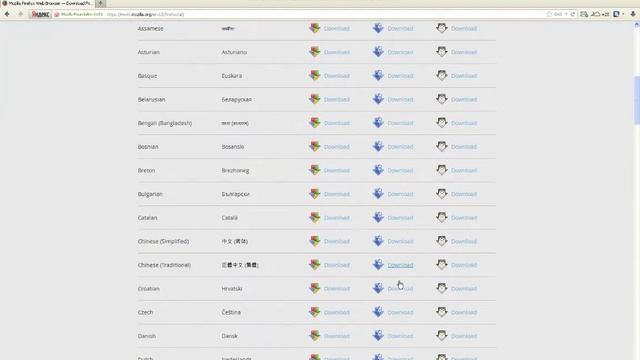Click Linux Download link for Bosnian
The width and height of the screenshot is (640, 360).
(x=464, y=147)
